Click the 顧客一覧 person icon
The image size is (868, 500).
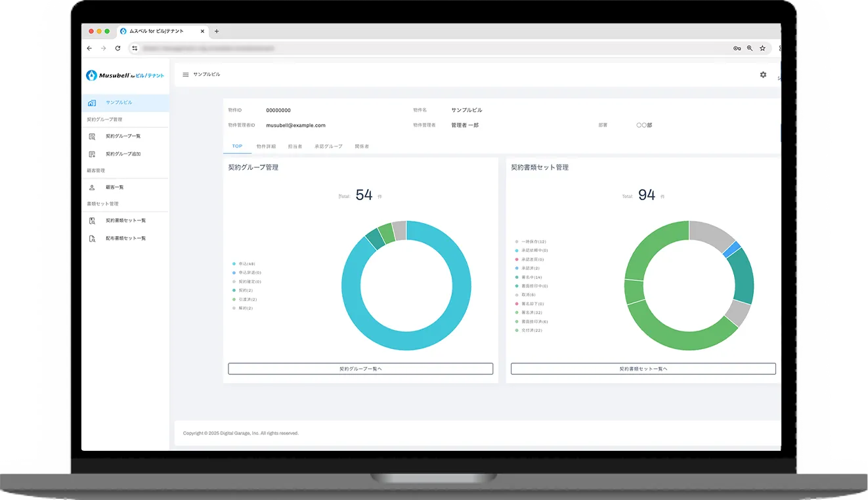coord(92,188)
